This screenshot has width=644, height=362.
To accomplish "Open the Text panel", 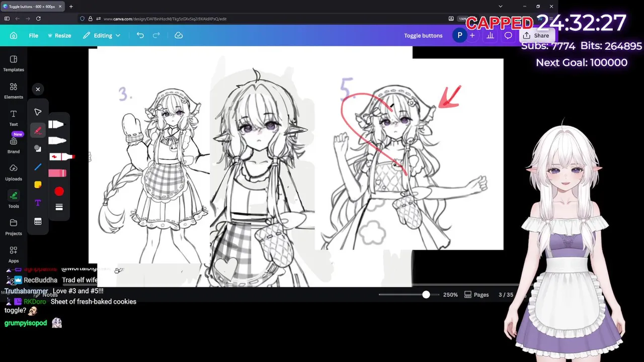I will 14,118.
